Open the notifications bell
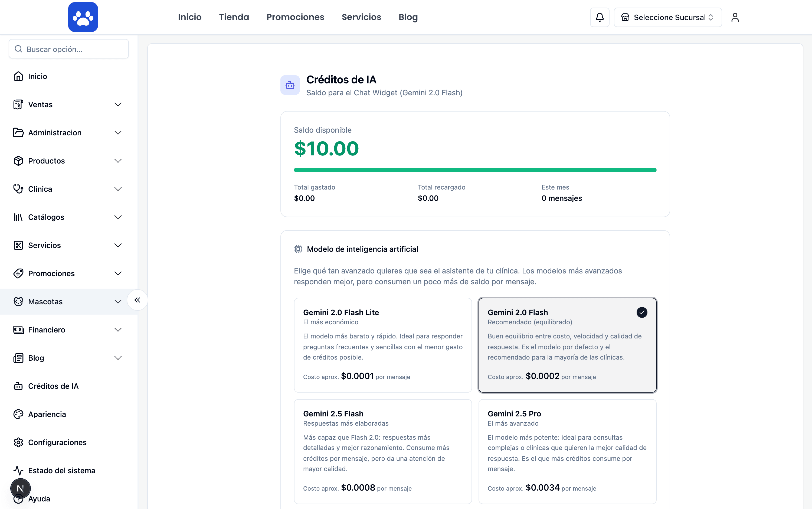Image resolution: width=812 pixels, height=509 pixels. click(599, 17)
